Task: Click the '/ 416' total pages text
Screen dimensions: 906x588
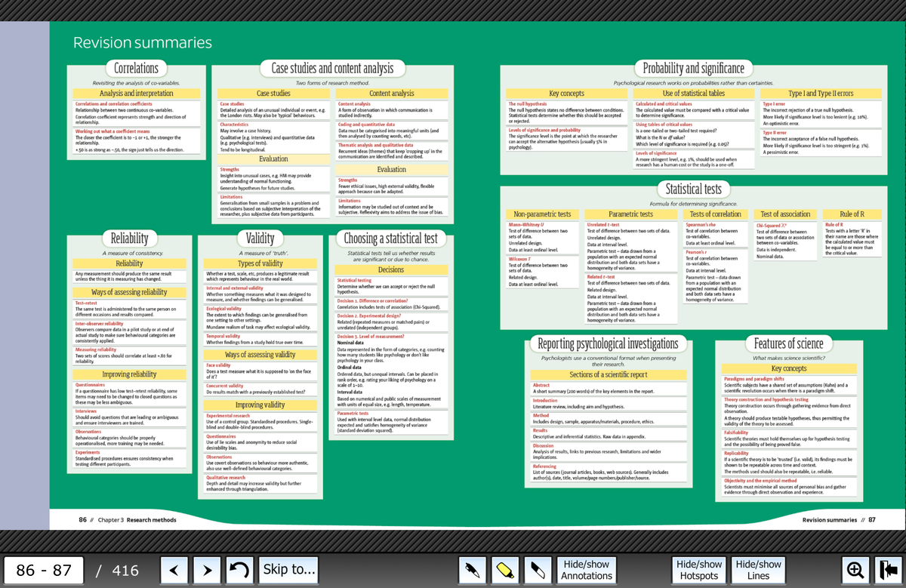Action: (x=117, y=570)
